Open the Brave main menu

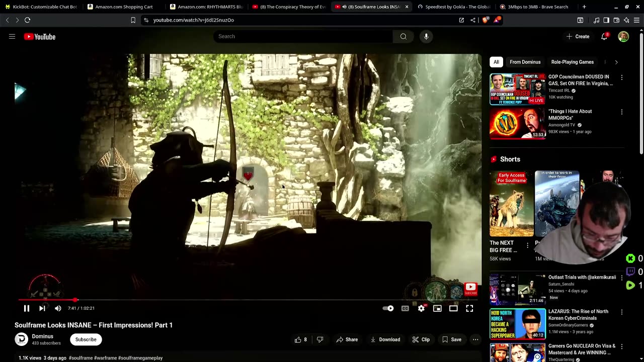point(637,20)
